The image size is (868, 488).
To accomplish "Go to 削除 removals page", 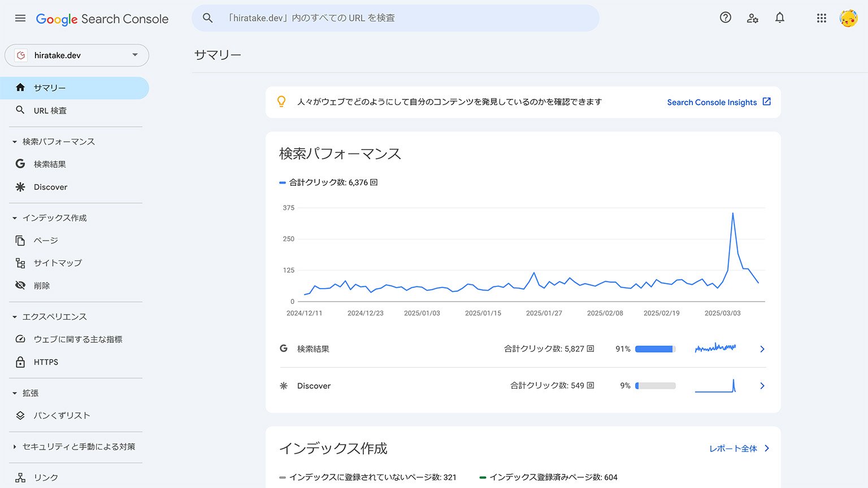I will tap(75, 286).
